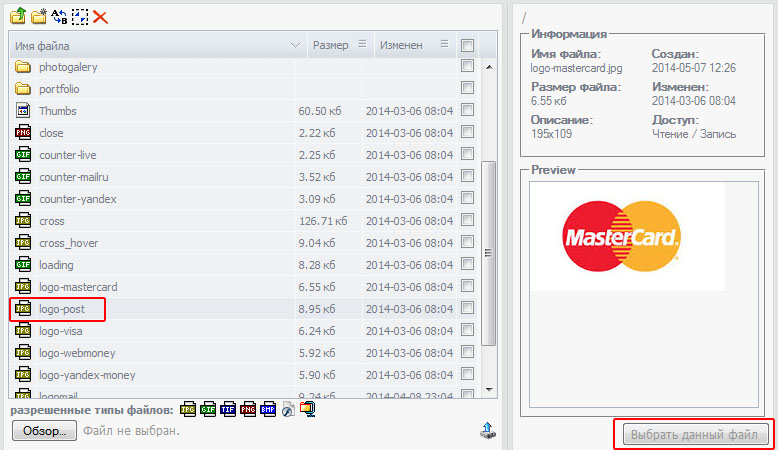
Task: Click the TIF allowed file type icon
Action: pos(226,410)
